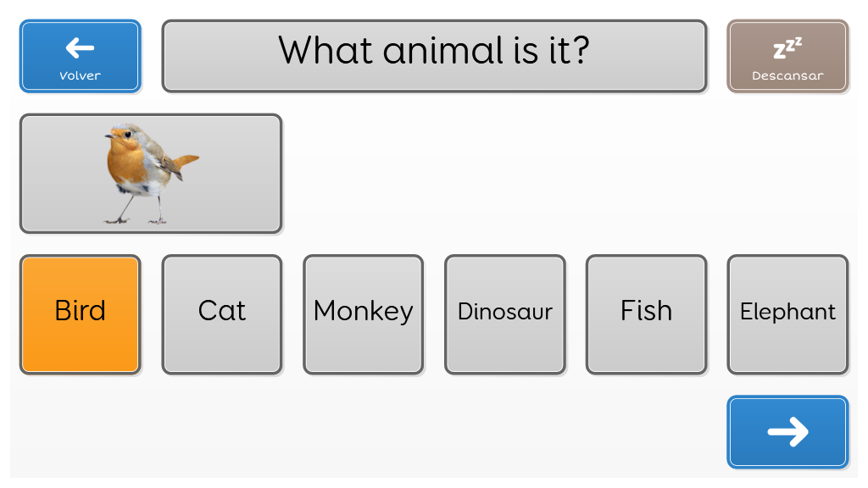Screen dimensions: 868x488
Task: Go to next question with right arrow
Action: click(x=787, y=431)
